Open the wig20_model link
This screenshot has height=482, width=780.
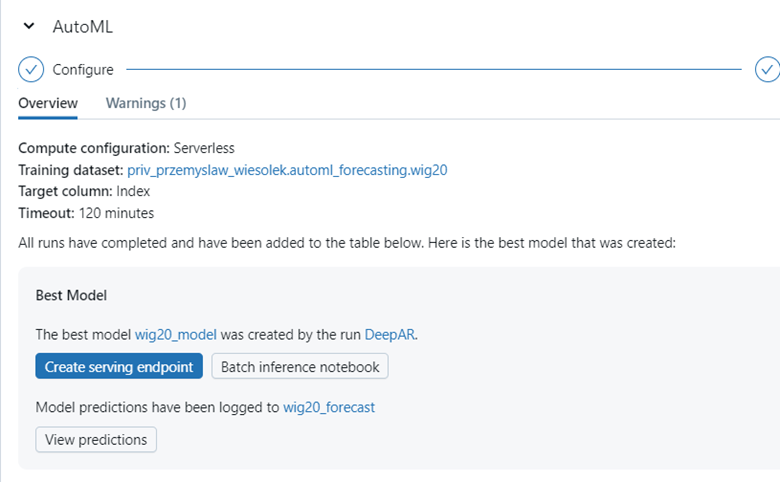[176, 334]
